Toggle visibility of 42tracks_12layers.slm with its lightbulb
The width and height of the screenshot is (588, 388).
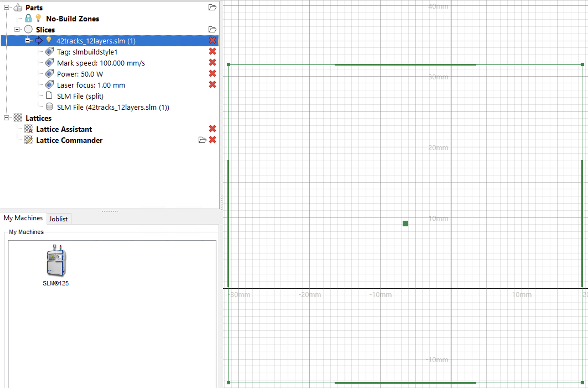[49, 40]
